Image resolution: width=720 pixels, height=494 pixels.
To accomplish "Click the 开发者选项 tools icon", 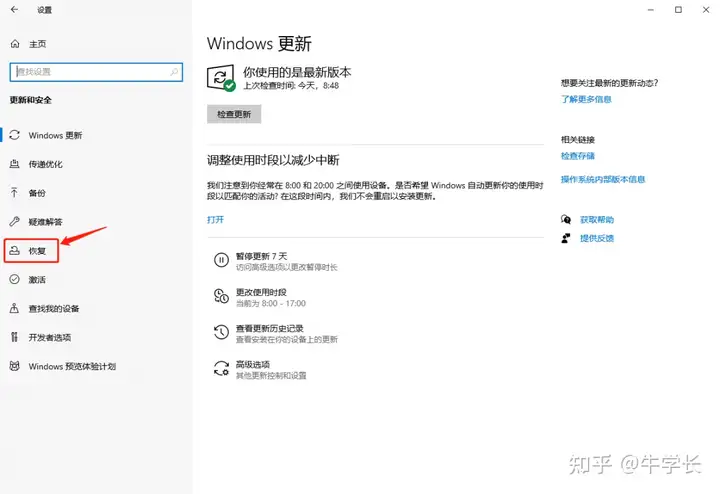I will coord(15,337).
